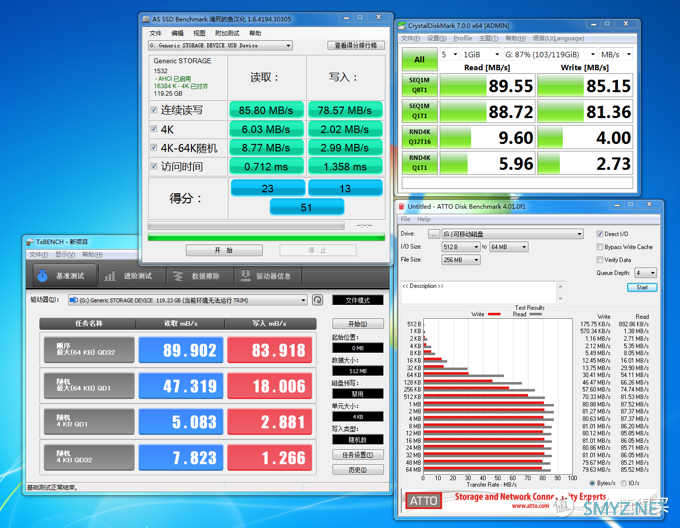
Task: Click the CrystalDiskMark title bar icon
Action: click(402, 26)
